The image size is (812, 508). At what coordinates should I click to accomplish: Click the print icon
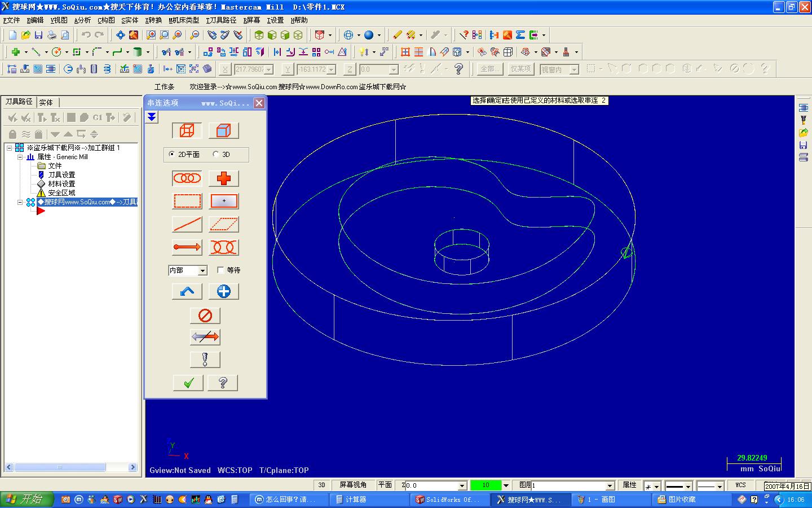pyautogui.click(x=52, y=35)
